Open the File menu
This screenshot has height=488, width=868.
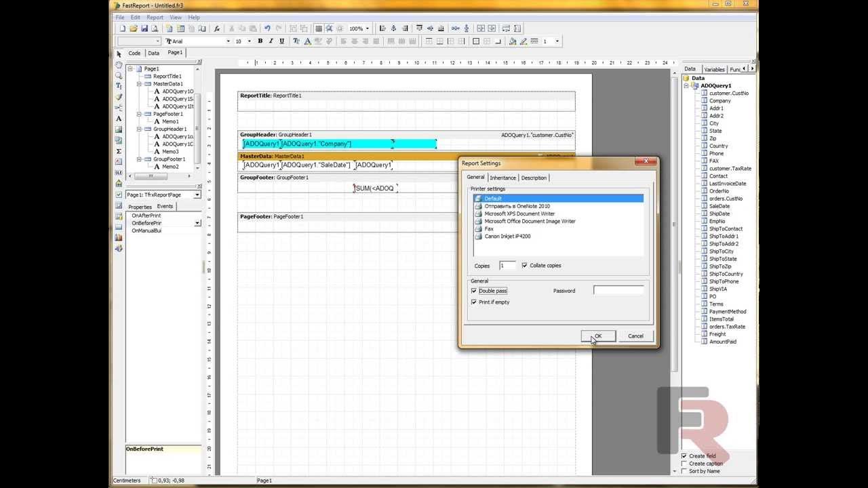coord(119,17)
